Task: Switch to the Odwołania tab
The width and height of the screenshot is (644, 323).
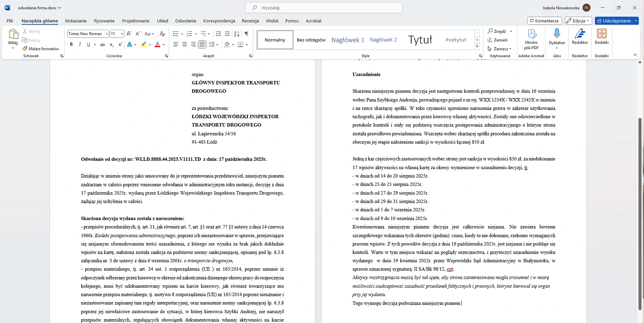Action: point(185,21)
